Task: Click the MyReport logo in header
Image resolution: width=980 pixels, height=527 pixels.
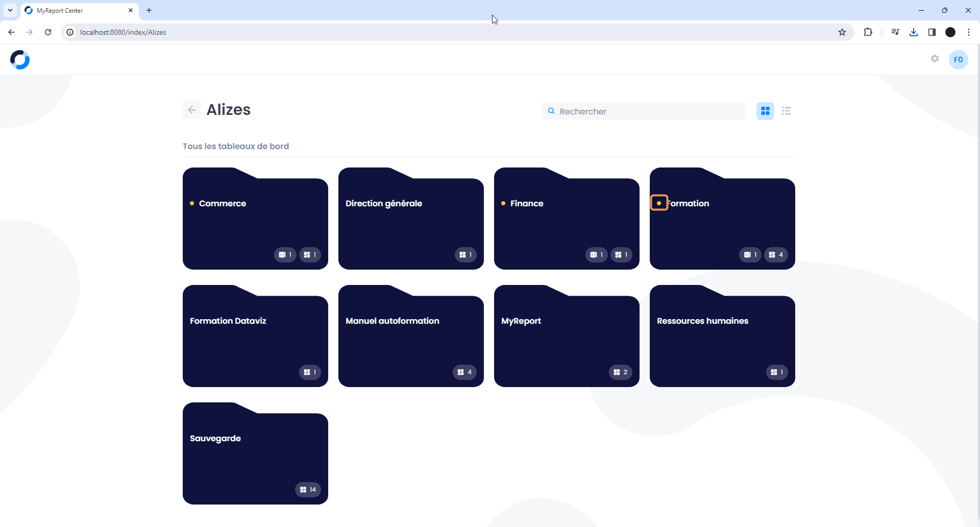Action: (20, 60)
